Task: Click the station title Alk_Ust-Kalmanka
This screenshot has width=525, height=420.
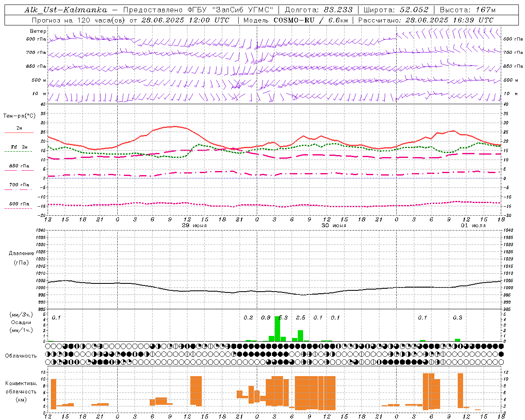Action: (66, 10)
